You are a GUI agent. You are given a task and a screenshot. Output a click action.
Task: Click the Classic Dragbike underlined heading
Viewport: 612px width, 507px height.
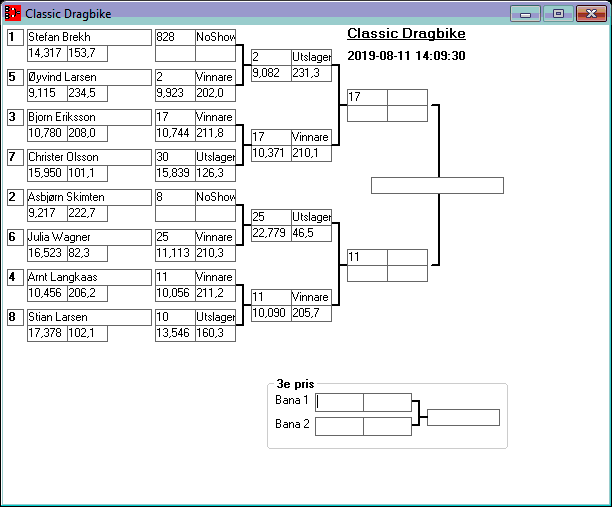(x=406, y=34)
